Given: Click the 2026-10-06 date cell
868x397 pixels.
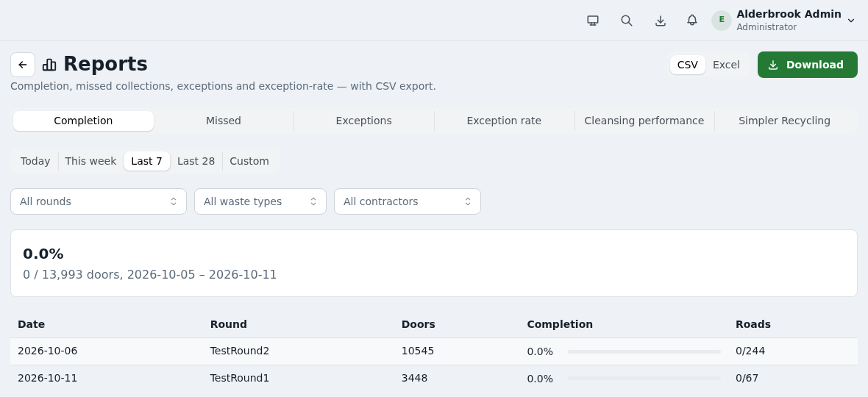Looking at the screenshot, I should pos(48,351).
